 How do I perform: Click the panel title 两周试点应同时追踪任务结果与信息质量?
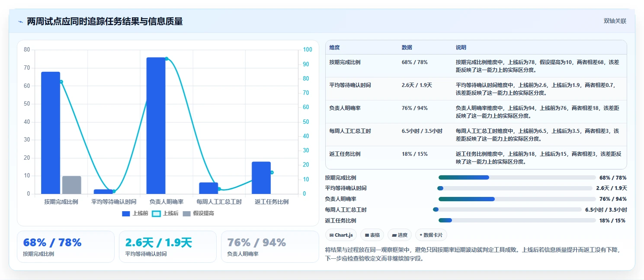(x=105, y=22)
